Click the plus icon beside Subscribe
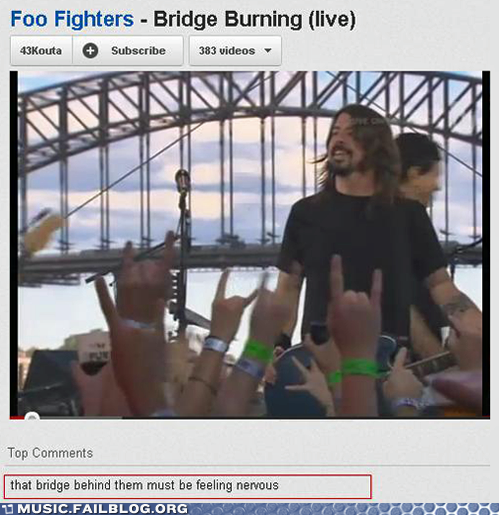Image resolution: width=499 pixels, height=515 pixels. (x=90, y=51)
